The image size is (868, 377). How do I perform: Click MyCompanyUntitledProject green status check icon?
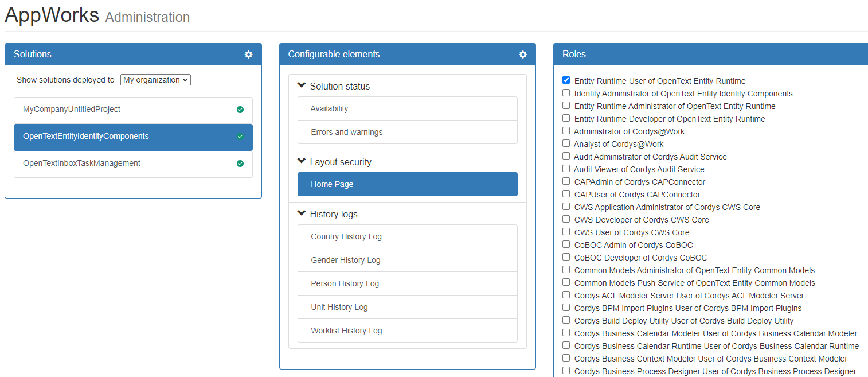[x=240, y=110]
